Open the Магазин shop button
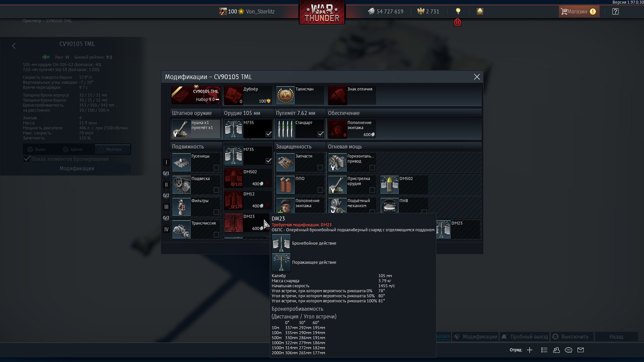The height and width of the screenshot is (362, 644). coord(579,11)
